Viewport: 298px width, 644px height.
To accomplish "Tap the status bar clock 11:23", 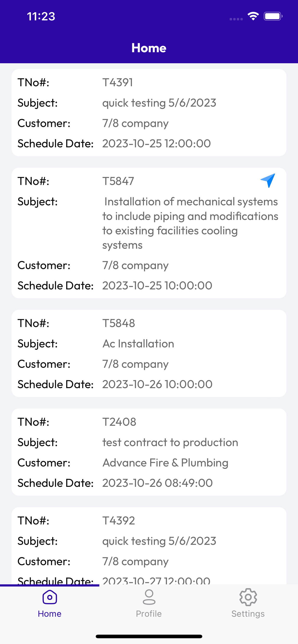I will (41, 17).
